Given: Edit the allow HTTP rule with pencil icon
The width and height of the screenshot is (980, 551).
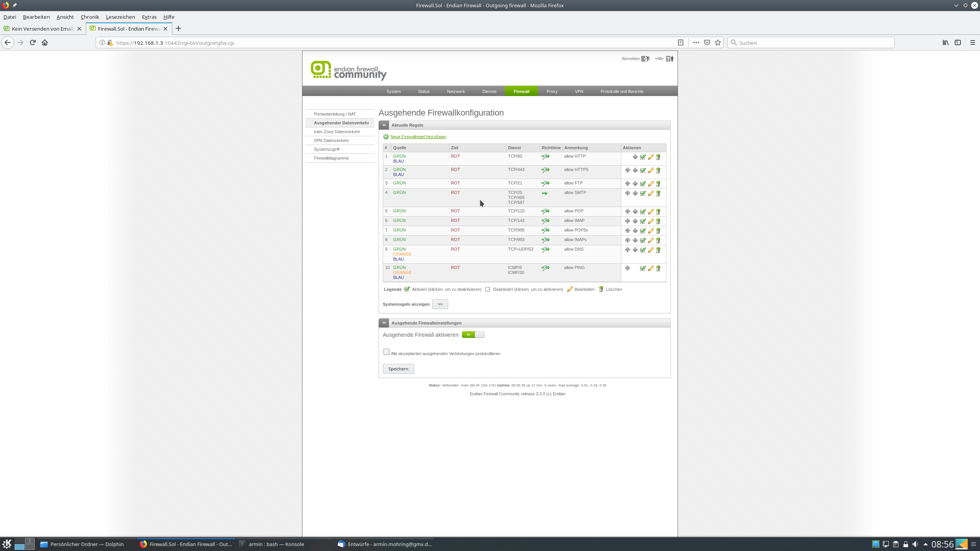Looking at the screenshot, I should (650, 157).
